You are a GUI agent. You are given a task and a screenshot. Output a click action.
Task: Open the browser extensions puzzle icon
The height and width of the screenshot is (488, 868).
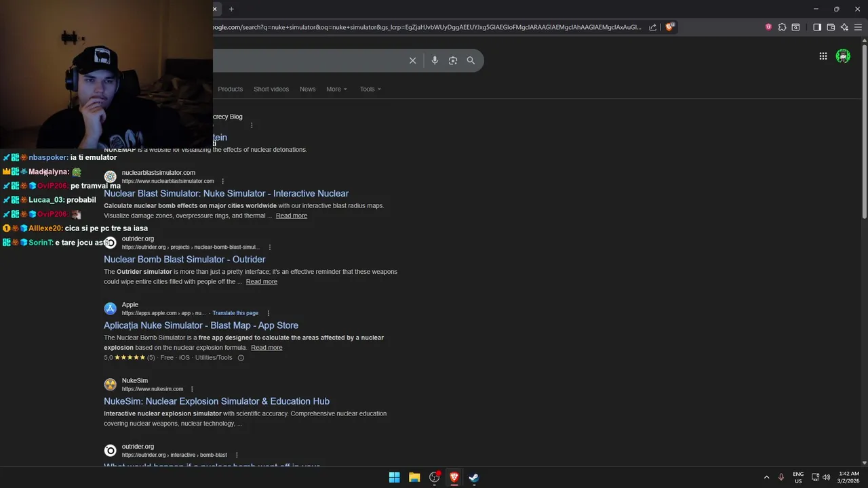pyautogui.click(x=782, y=27)
